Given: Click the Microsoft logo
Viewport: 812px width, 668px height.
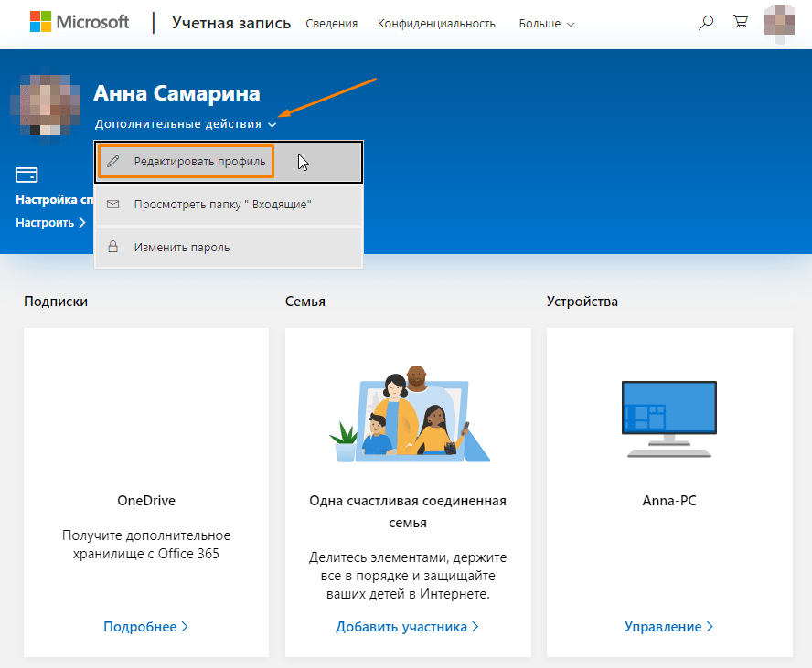Looking at the screenshot, I should 79,21.
